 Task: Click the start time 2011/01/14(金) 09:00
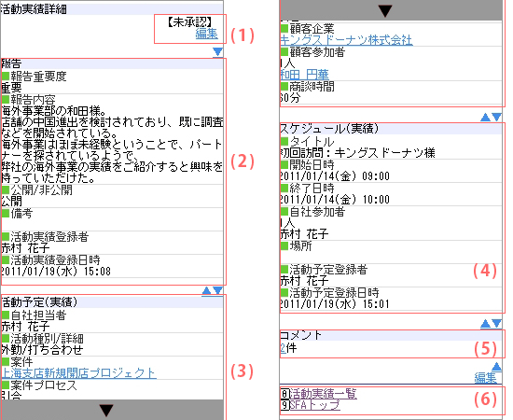click(335, 176)
